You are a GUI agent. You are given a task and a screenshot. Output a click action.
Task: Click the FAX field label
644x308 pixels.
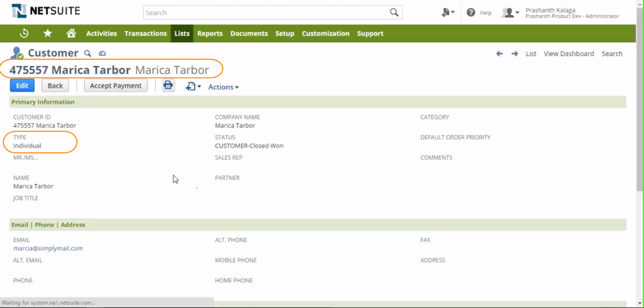(425, 240)
